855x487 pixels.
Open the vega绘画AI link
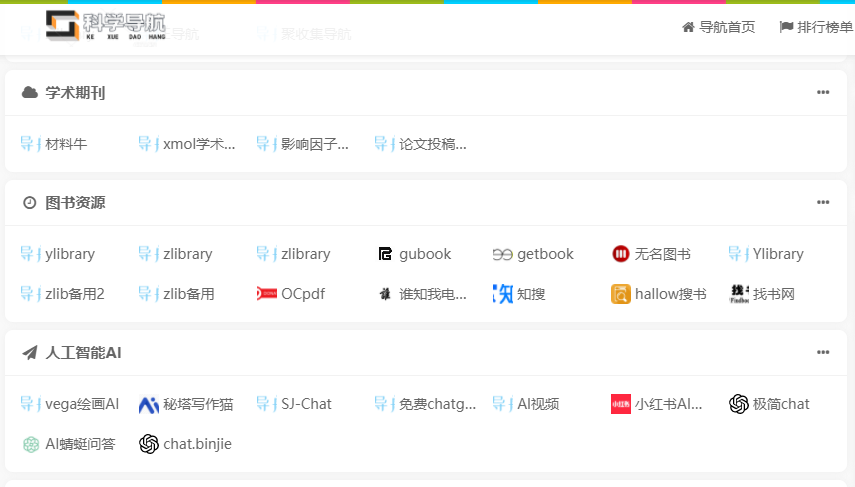(x=82, y=404)
